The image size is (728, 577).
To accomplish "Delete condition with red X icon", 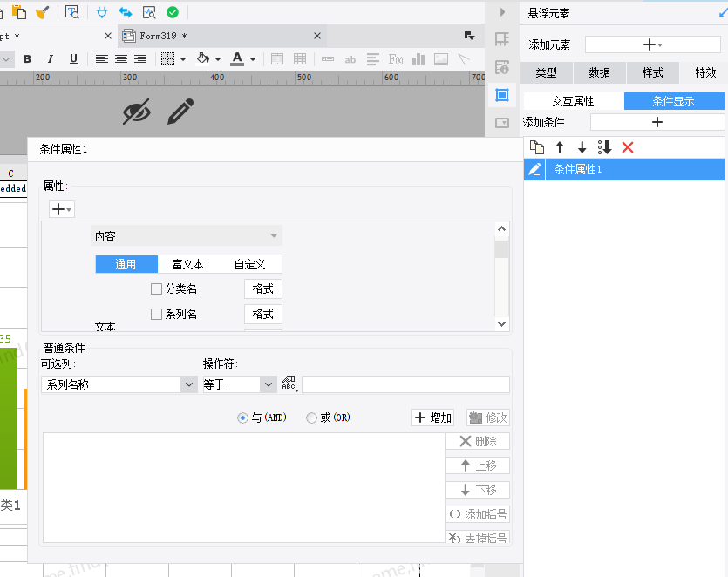I will click(628, 147).
